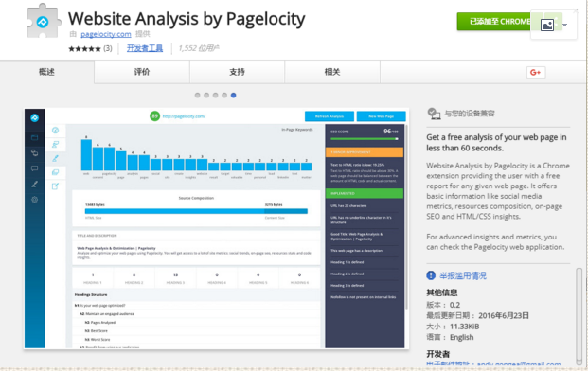This screenshot has width=588, height=371.
Task: Click the language value English
Action: click(x=462, y=337)
